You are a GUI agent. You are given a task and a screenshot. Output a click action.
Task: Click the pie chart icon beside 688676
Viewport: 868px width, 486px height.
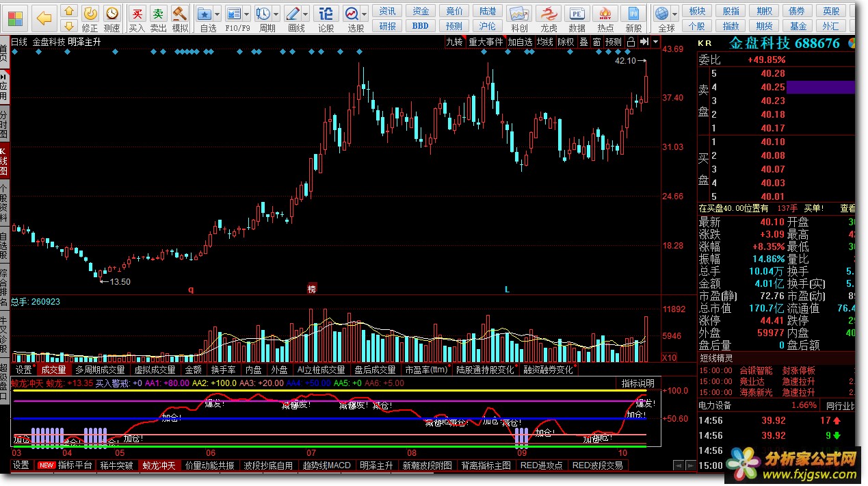click(853, 43)
